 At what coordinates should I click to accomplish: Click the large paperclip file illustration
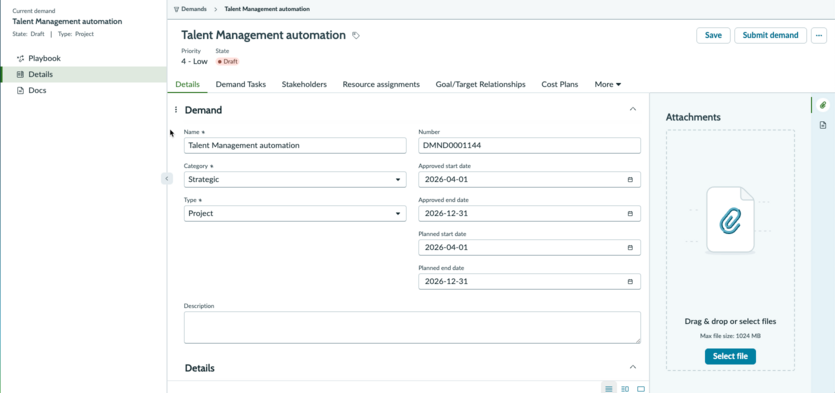730,219
